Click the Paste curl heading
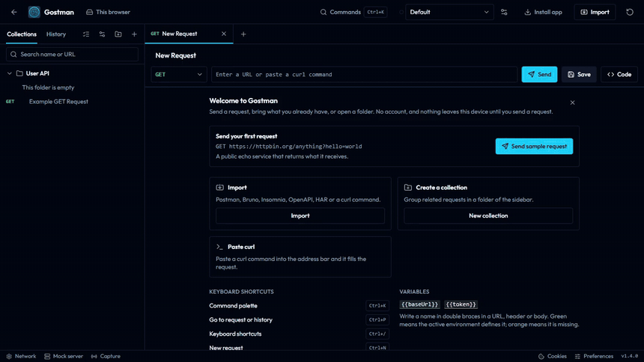Image resolution: width=644 pixels, height=362 pixels. click(241, 247)
